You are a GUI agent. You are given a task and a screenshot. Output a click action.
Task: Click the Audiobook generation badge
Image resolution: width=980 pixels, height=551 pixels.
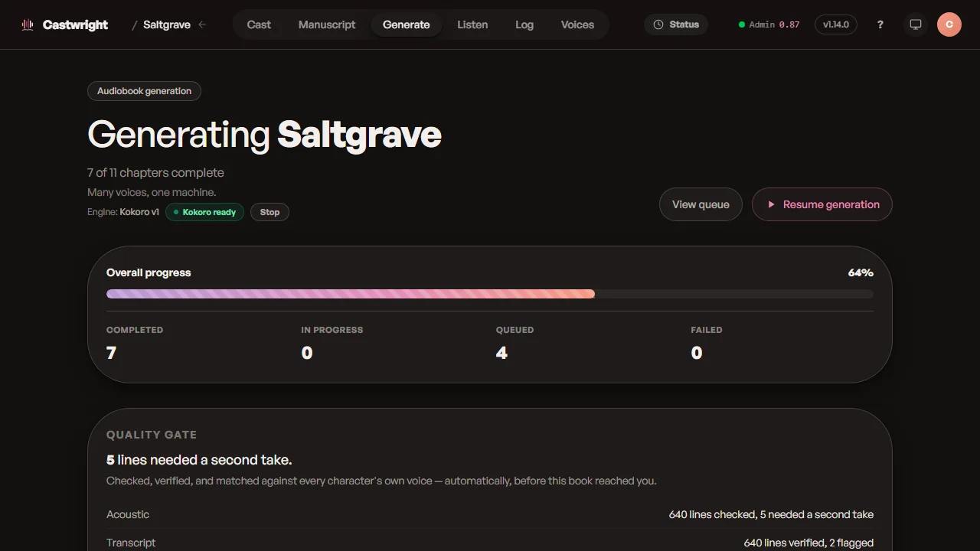click(144, 91)
